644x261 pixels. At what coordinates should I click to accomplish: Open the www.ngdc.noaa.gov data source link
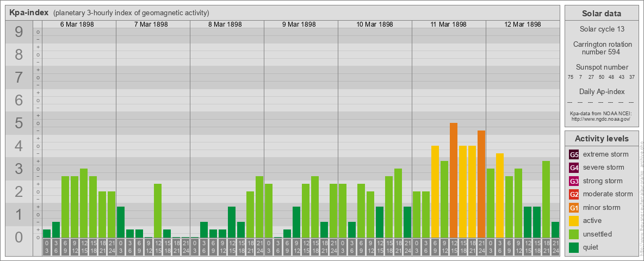click(601, 119)
